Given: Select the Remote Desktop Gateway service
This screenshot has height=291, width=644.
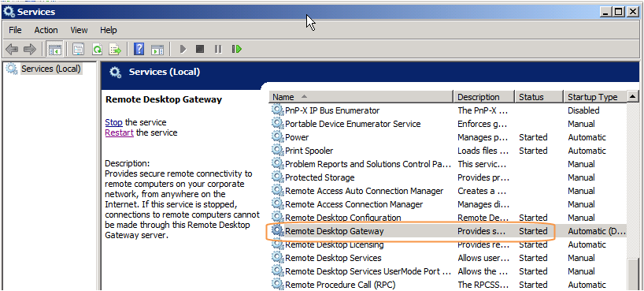Looking at the screenshot, I should 449,231.
